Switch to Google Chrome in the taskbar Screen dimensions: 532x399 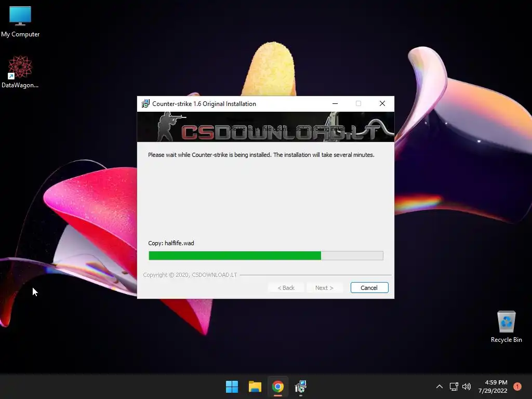(278, 387)
